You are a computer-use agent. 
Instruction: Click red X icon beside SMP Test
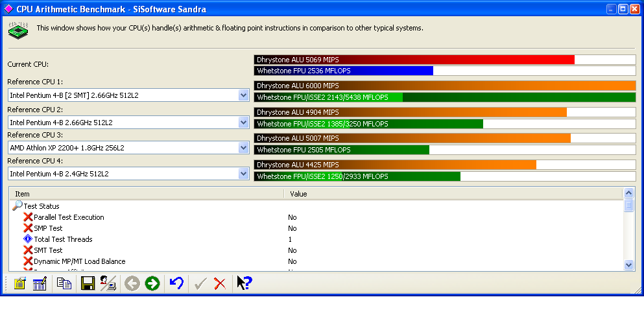pyautogui.click(x=28, y=228)
